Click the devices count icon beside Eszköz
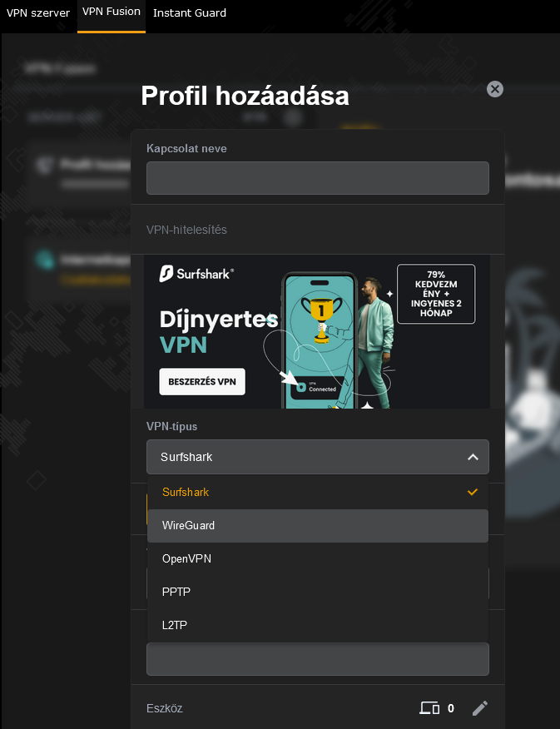This screenshot has height=729, width=560. coord(429,708)
